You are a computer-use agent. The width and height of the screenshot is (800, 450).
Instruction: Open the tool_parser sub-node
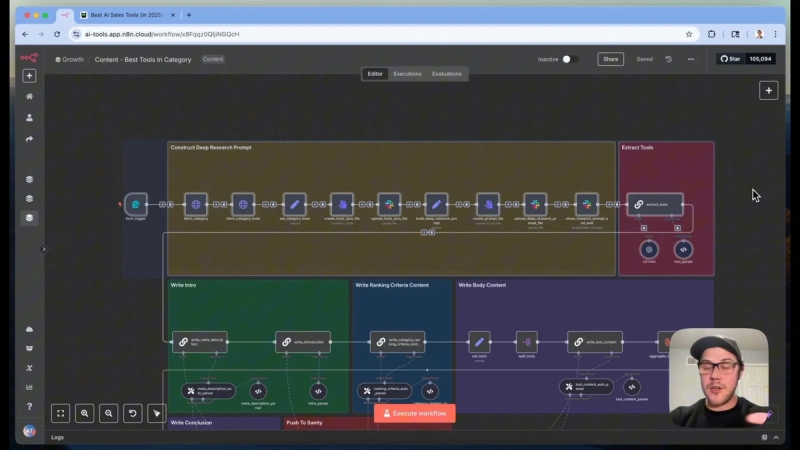pos(683,249)
